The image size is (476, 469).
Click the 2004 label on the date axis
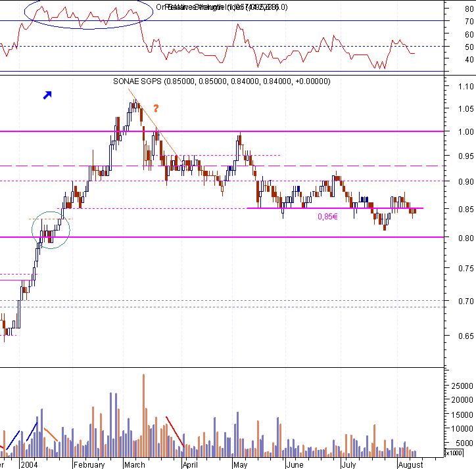(30, 464)
